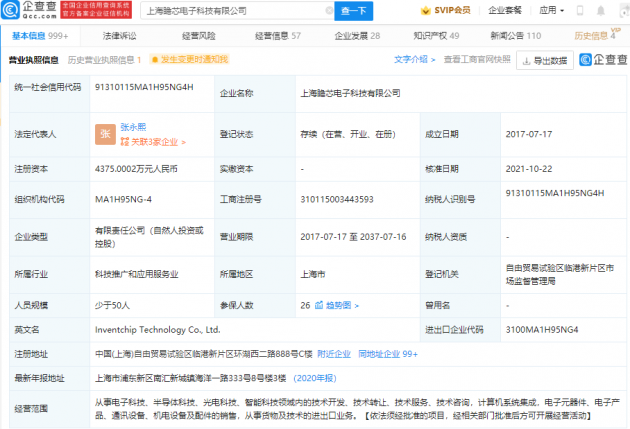
Task: Select the company name 上海瞻芯电子科技有限公司 in the table
Action: click(350, 93)
